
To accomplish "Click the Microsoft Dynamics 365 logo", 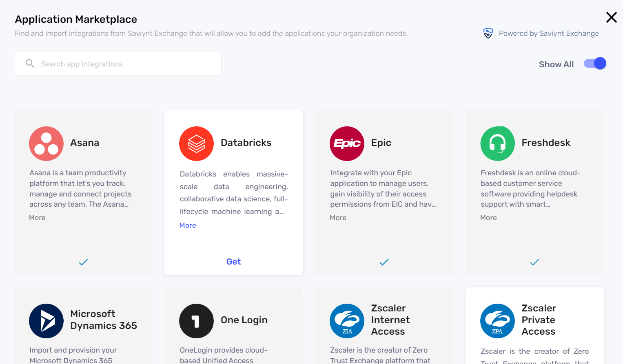I will [x=46, y=321].
